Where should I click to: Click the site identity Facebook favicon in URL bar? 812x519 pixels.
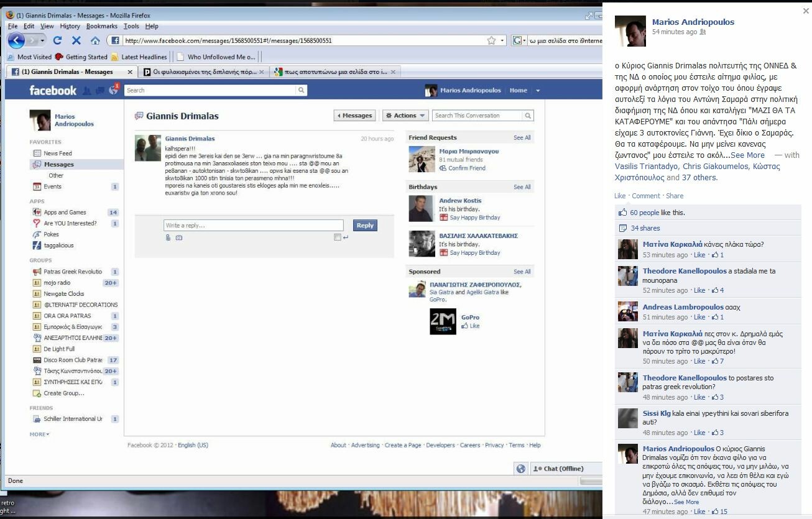pyautogui.click(x=115, y=40)
